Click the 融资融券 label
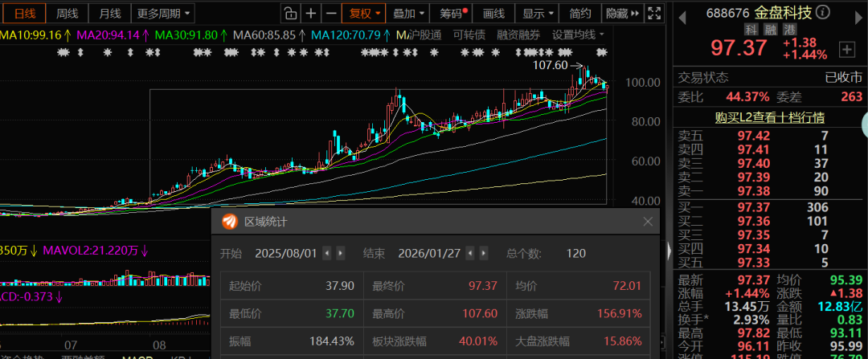This screenshot has height=359, width=868. coord(518,35)
